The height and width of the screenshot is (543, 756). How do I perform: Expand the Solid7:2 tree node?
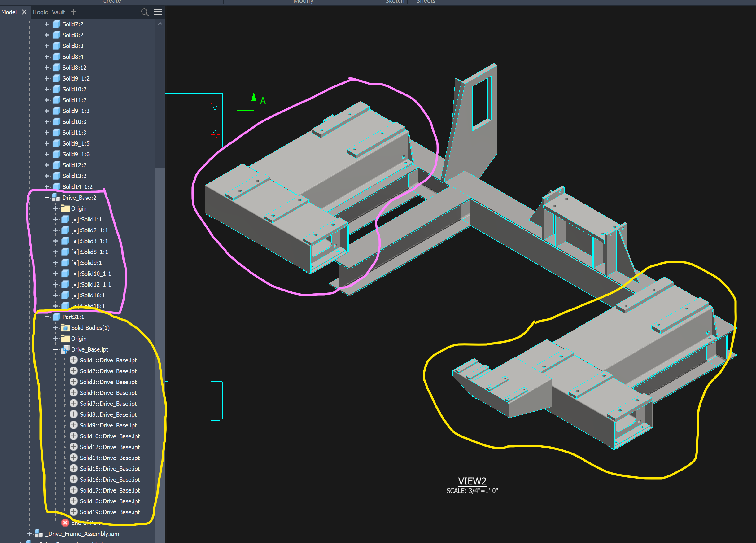click(x=46, y=24)
